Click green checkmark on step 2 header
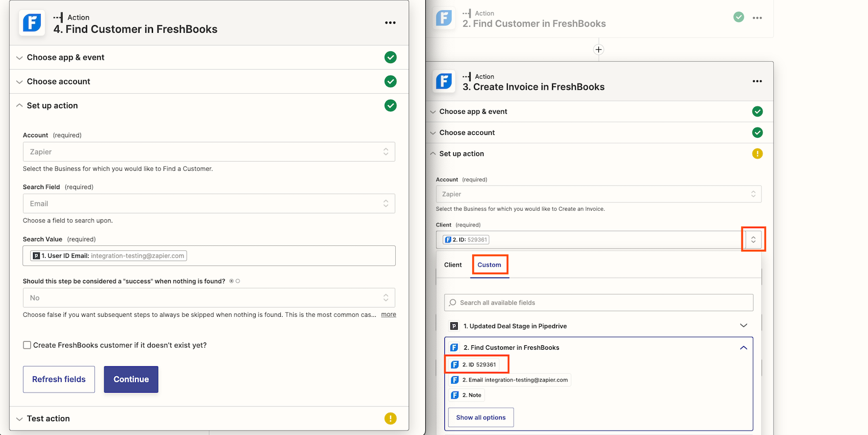This screenshot has width=868, height=435. pos(738,17)
